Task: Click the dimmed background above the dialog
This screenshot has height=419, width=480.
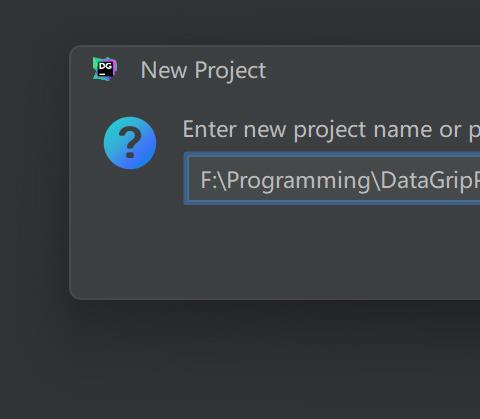Action: pos(240,22)
